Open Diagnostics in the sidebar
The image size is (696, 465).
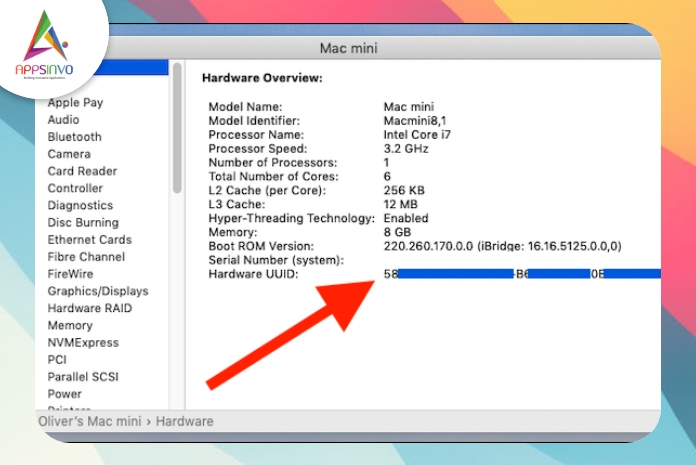(80, 205)
